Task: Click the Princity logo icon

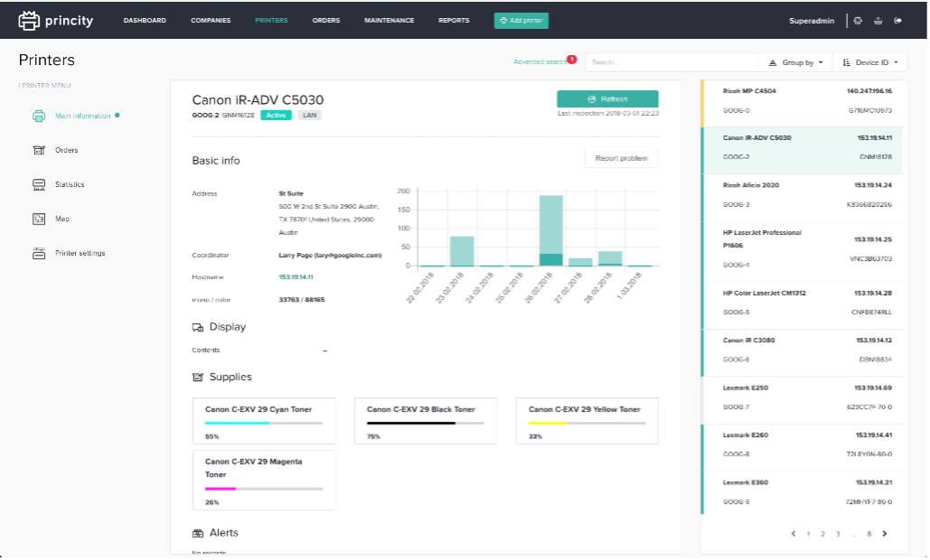Action: (x=30, y=20)
